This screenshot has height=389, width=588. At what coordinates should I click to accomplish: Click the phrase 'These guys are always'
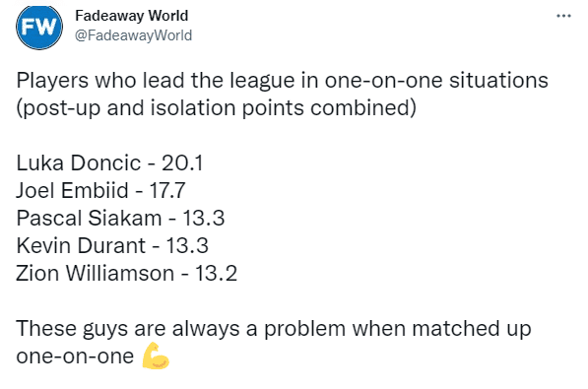(127, 329)
